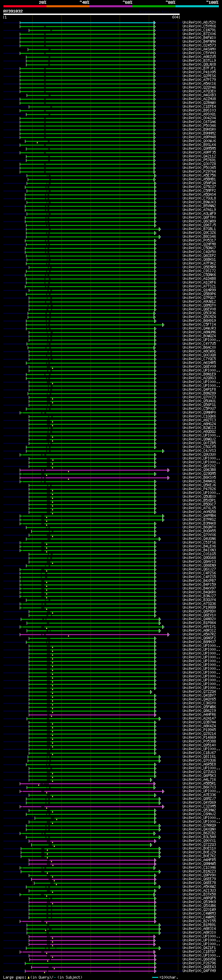Click label UniRef100_A9RZU5
222x980 pixels.
[x=199, y=57]
